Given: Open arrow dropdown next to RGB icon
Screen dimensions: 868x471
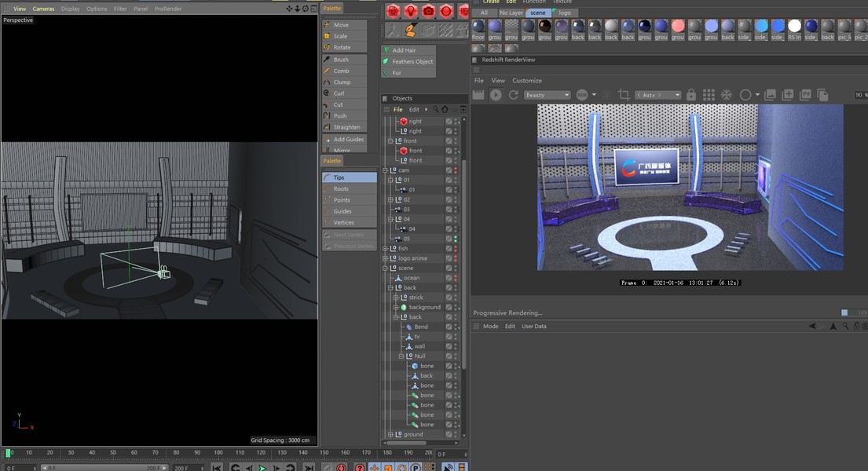Looking at the screenshot, I should (594, 95).
